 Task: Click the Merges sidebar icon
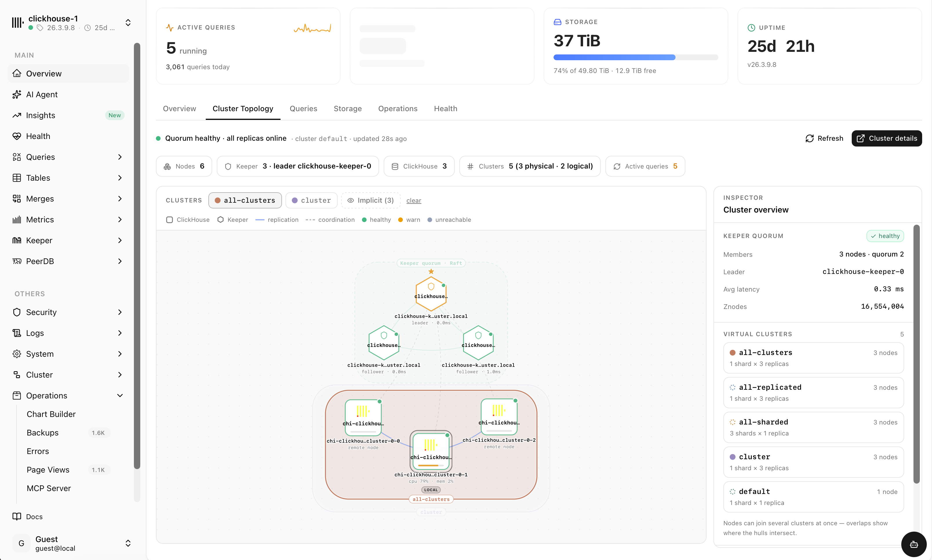pos(17,199)
